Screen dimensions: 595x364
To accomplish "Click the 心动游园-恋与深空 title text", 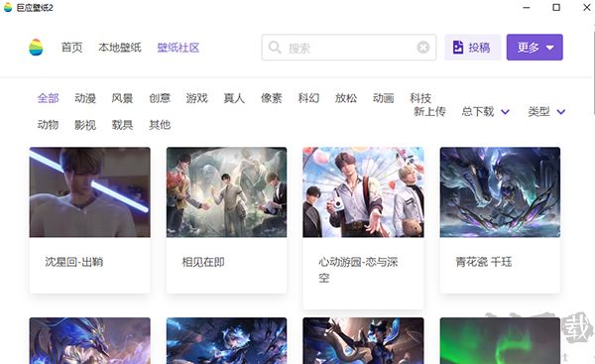I will 358,270.
